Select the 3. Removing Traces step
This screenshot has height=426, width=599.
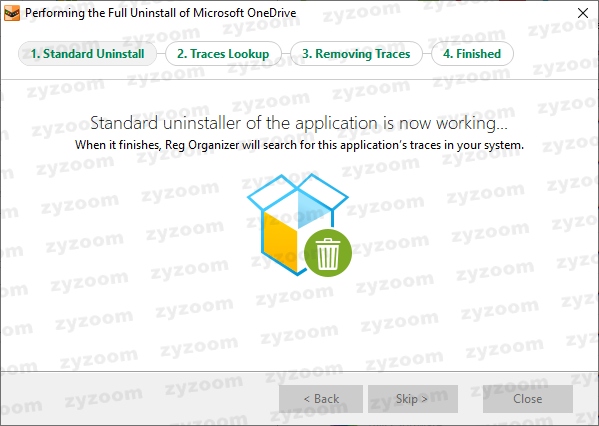(x=356, y=54)
